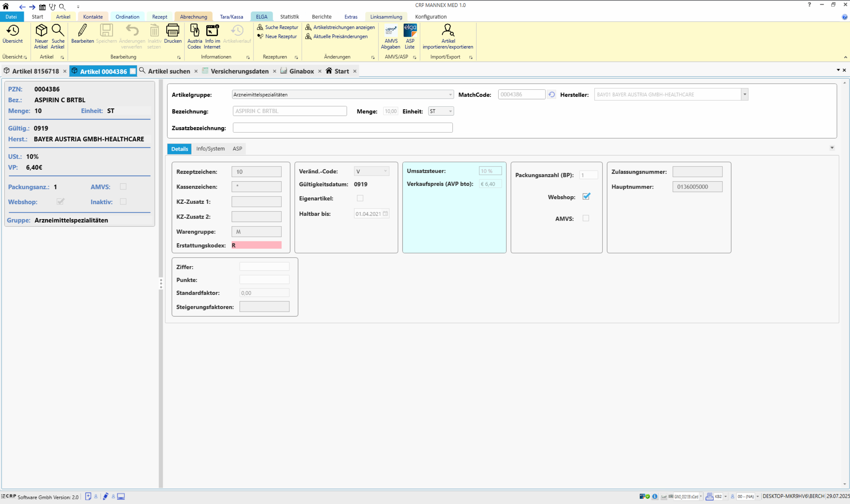
Task: Click the home icon in quick access bar
Action: click(x=6, y=6)
